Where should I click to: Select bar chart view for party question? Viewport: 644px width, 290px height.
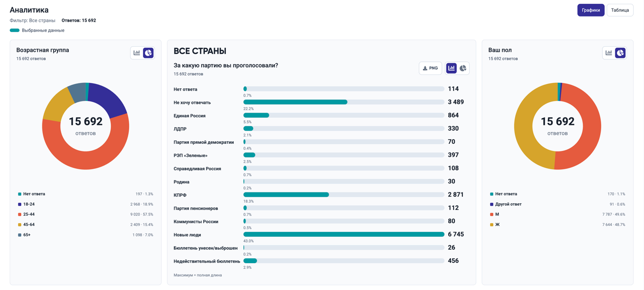point(452,68)
